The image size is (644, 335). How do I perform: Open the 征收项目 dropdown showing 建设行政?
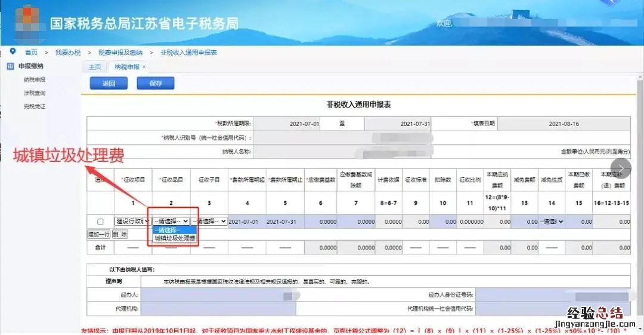pos(132,221)
